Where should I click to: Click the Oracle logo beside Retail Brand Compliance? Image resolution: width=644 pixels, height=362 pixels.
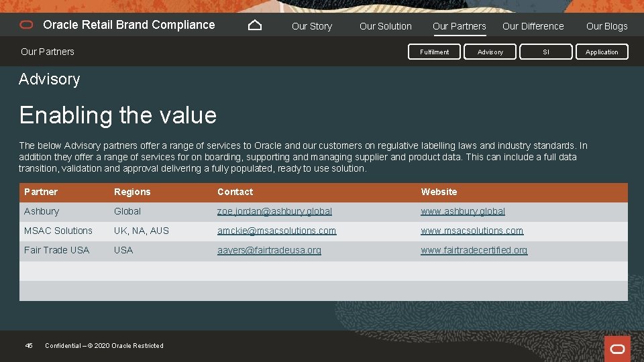(26, 25)
